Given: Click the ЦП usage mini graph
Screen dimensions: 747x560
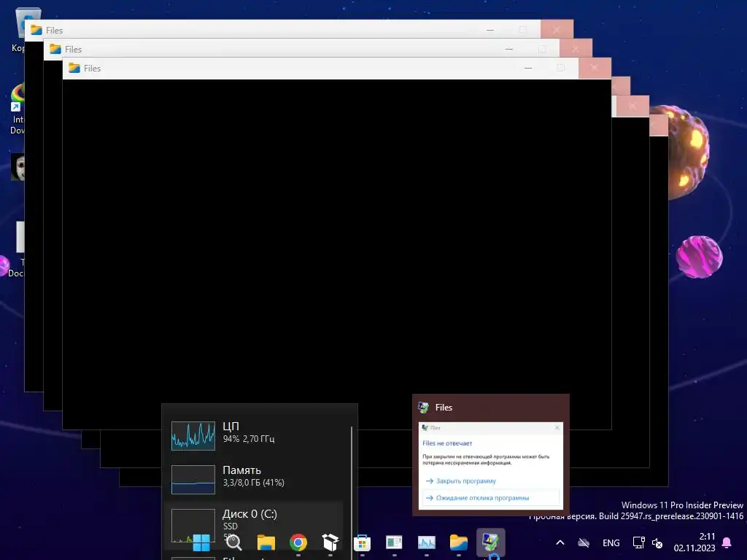Looking at the screenshot, I should 193,436.
